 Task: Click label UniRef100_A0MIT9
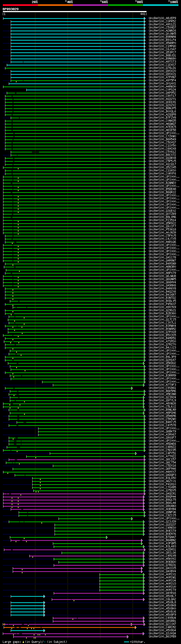[x=162, y=590]
